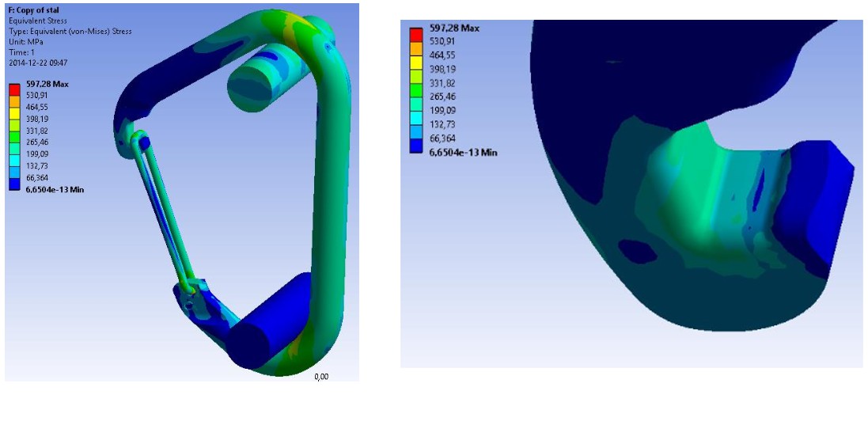Click the red maximum swatch in the close-up legend
Viewport: 868px width, 421px height.
point(415,32)
